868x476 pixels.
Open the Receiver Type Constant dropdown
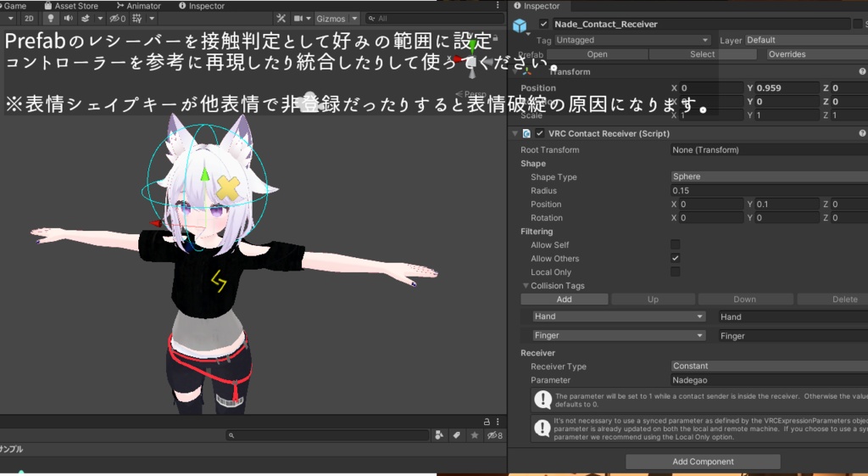click(769, 367)
